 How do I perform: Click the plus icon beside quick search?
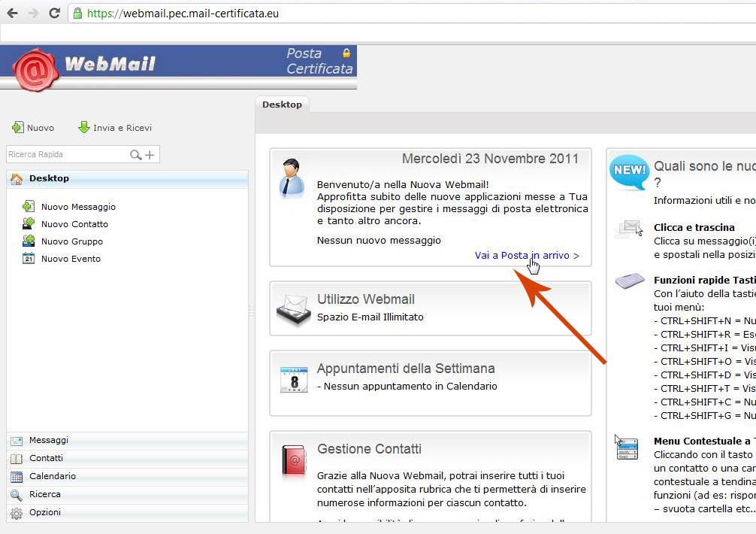pos(150,155)
